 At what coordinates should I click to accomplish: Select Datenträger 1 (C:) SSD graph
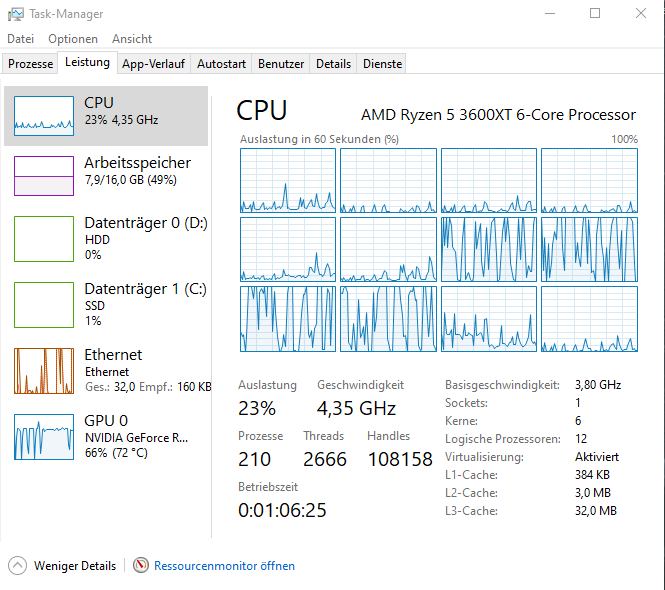(44, 305)
